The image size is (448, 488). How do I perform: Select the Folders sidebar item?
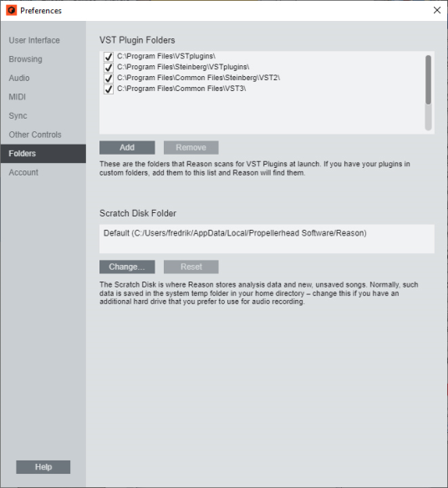tap(43, 154)
